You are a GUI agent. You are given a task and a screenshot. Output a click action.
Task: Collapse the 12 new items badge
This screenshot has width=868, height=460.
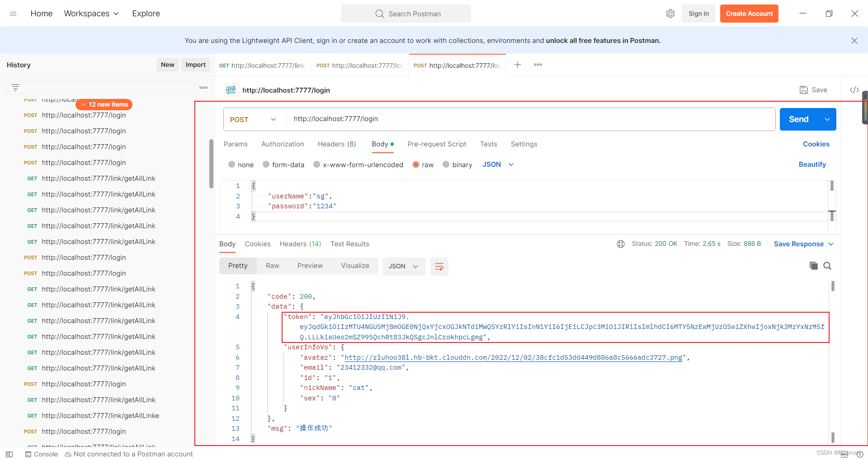104,104
